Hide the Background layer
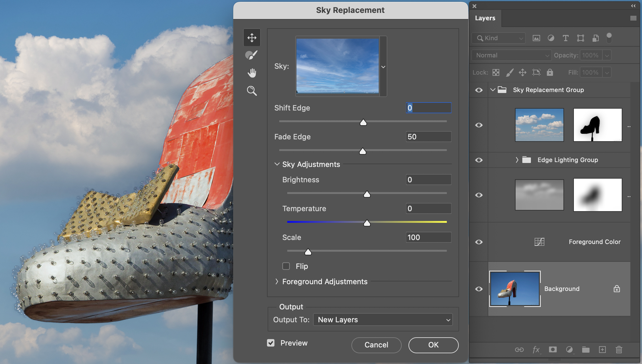642x364 pixels. pos(479,289)
